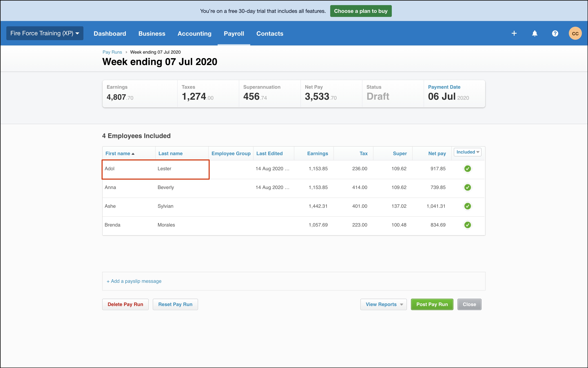Click the Dashboard navigation tab
Screen dimensions: 588x368
pyautogui.click(x=110, y=33)
